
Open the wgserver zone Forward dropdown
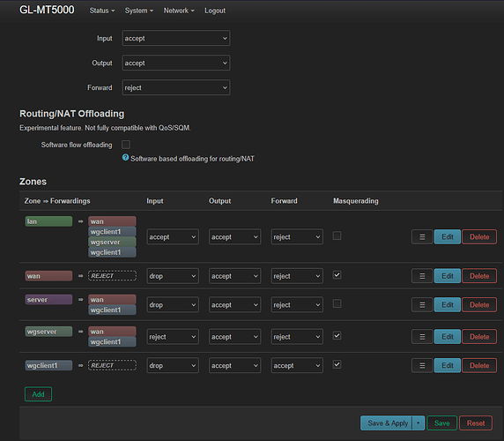coord(297,337)
